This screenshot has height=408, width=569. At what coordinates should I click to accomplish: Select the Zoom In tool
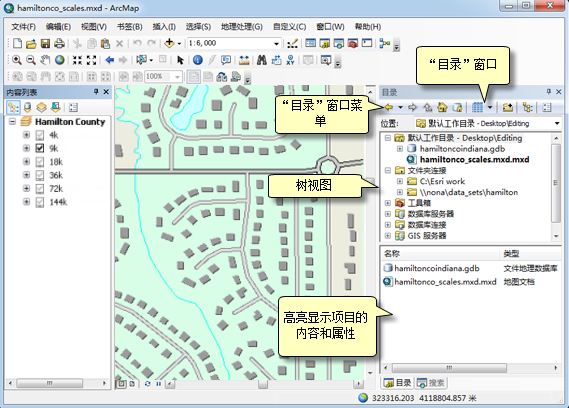point(17,60)
